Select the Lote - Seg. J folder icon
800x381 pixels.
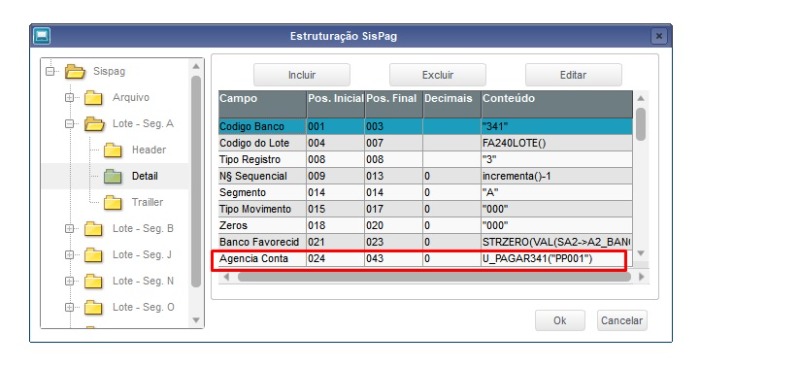pos(93,255)
